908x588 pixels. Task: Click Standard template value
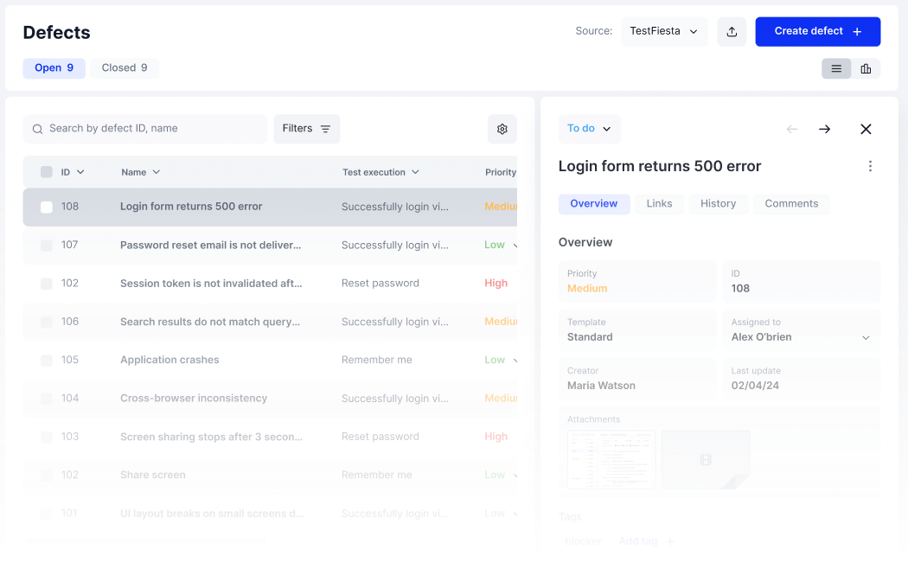coord(590,337)
